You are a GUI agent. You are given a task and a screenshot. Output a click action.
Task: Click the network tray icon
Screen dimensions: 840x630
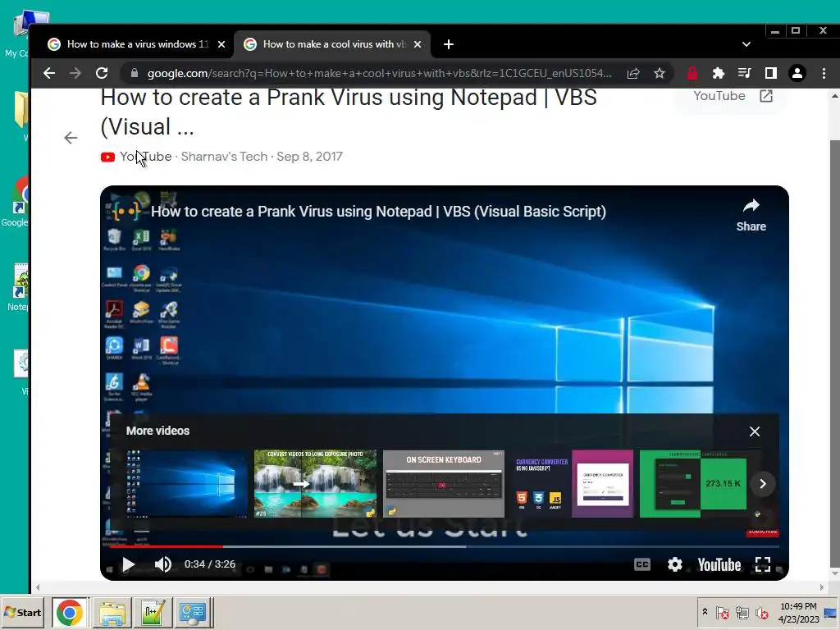point(742,612)
